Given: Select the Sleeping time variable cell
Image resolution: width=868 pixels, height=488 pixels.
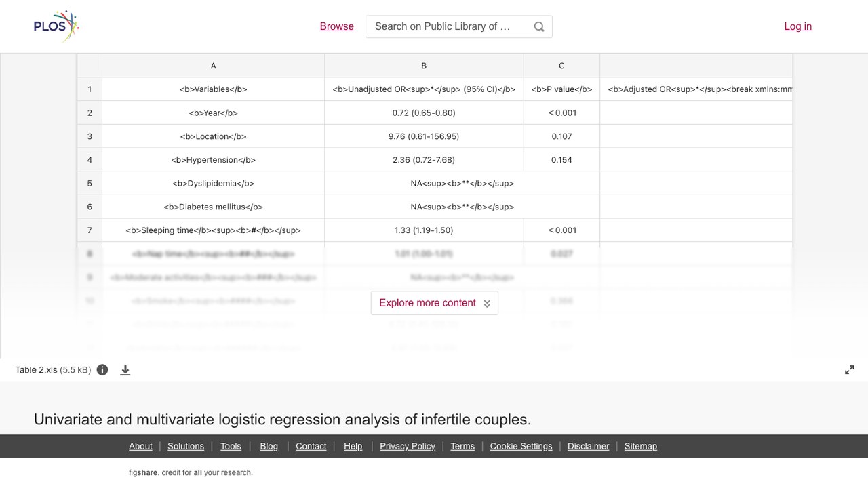Looking at the screenshot, I should (x=213, y=230).
